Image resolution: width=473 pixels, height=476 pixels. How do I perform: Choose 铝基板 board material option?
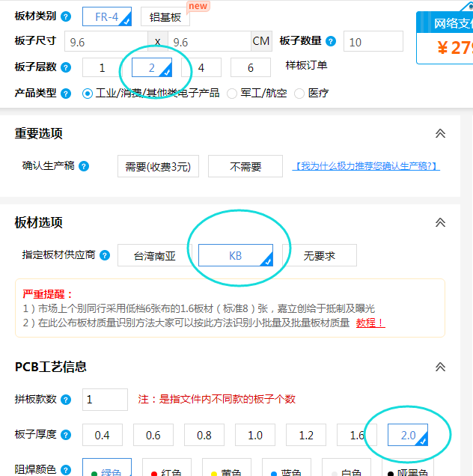click(x=165, y=17)
